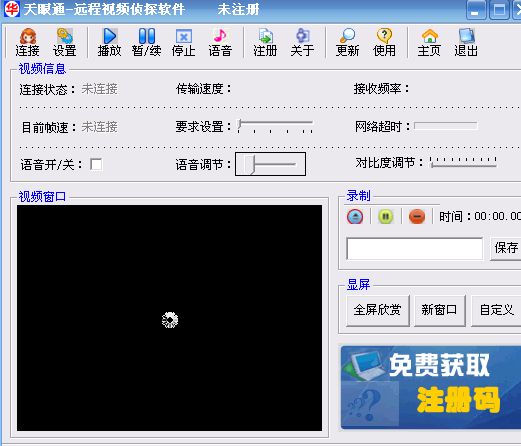
Task: Pause recording with the green pause icon
Action: [386, 217]
